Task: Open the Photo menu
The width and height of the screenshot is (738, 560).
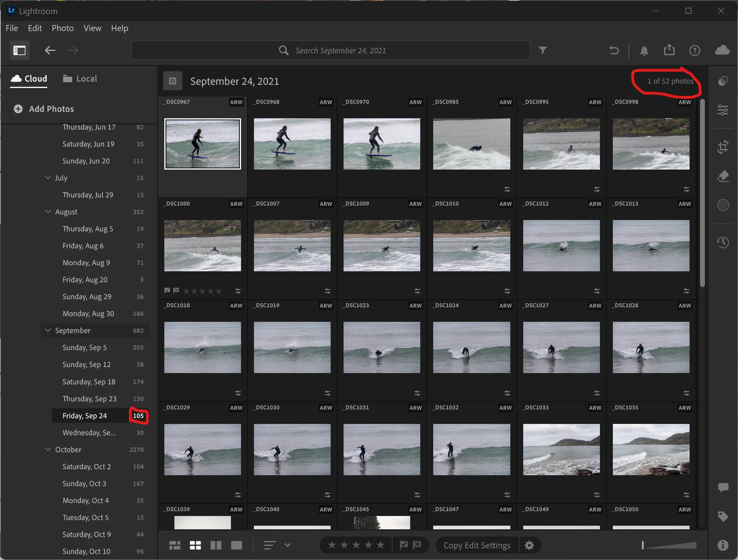Action: tap(63, 28)
